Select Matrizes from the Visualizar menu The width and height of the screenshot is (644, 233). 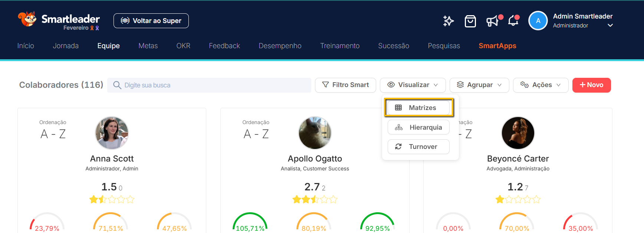click(418, 108)
